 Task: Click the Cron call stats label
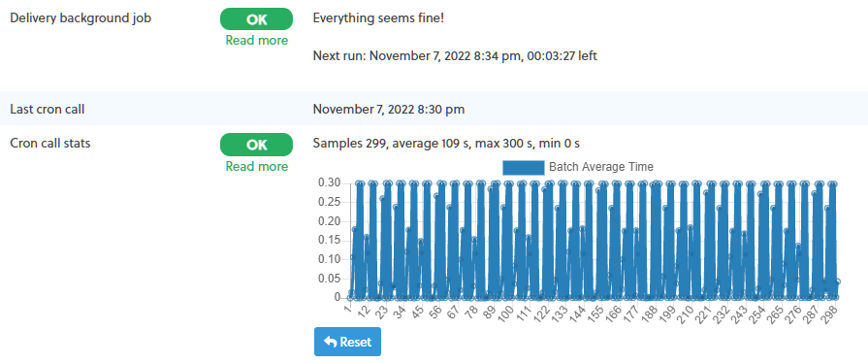pyautogui.click(x=50, y=144)
